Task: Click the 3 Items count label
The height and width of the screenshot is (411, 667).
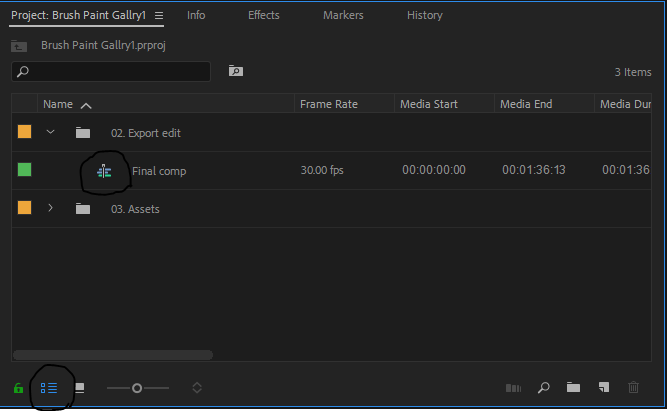Action: click(633, 72)
